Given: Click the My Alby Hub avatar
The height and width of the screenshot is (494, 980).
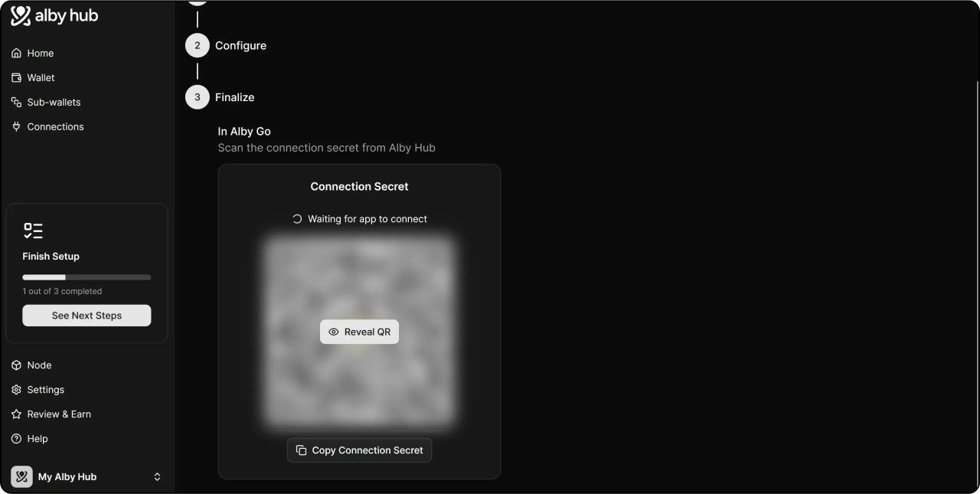Looking at the screenshot, I should [21, 477].
